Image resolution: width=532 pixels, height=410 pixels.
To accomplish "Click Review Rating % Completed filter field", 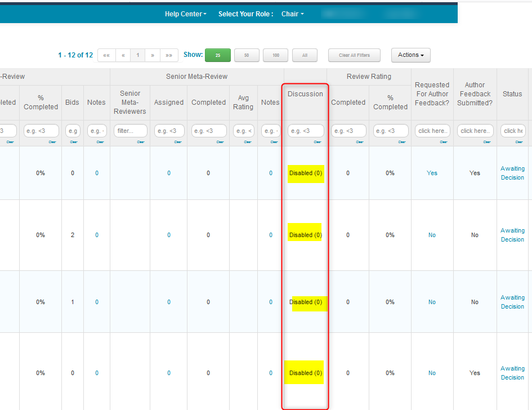I will pyautogui.click(x=391, y=131).
